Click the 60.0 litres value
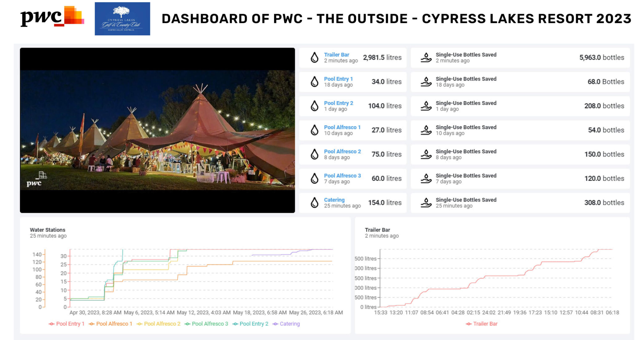This screenshot has width=644, height=340. [386, 178]
